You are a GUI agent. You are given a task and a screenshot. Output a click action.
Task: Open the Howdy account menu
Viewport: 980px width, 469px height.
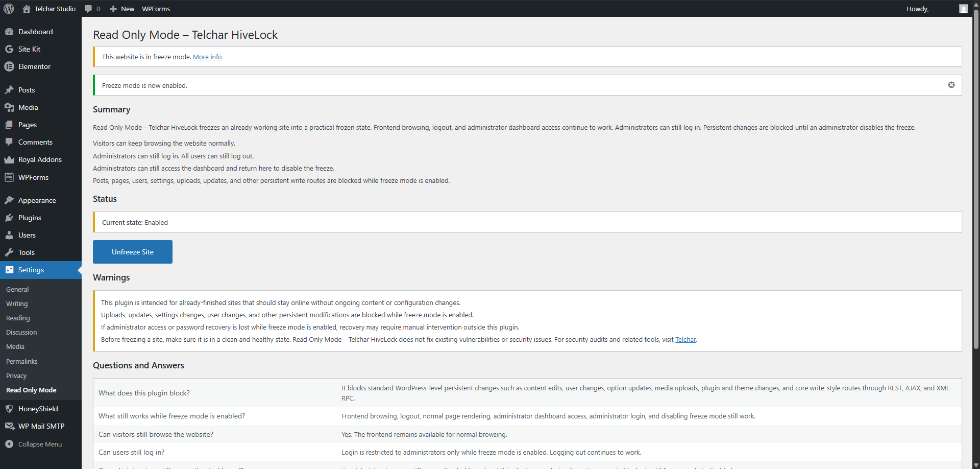click(937, 9)
